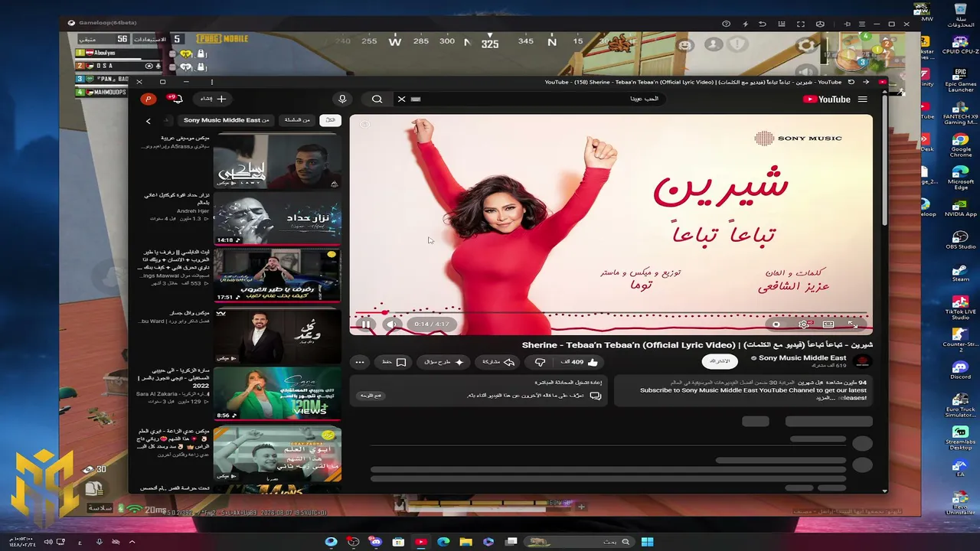This screenshot has width=980, height=551.
Task: Open the Epic Games Launcher desktop shortcut
Action: (960, 79)
